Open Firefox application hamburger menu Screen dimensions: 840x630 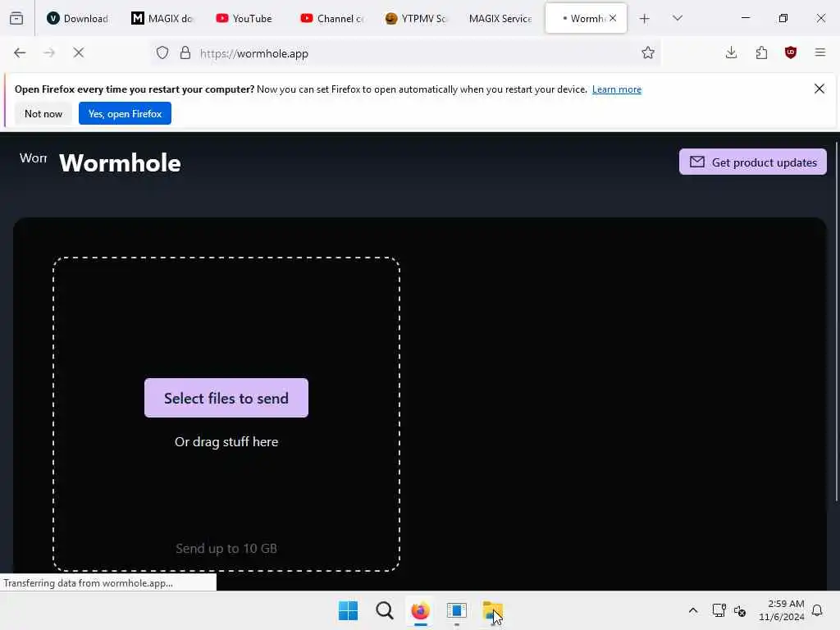pyautogui.click(x=820, y=52)
